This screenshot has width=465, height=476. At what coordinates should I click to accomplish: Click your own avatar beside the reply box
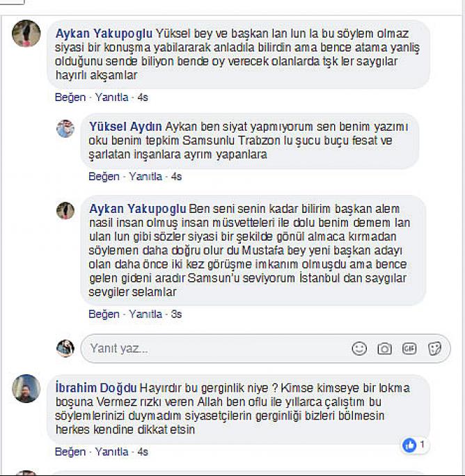(x=65, y=348)
